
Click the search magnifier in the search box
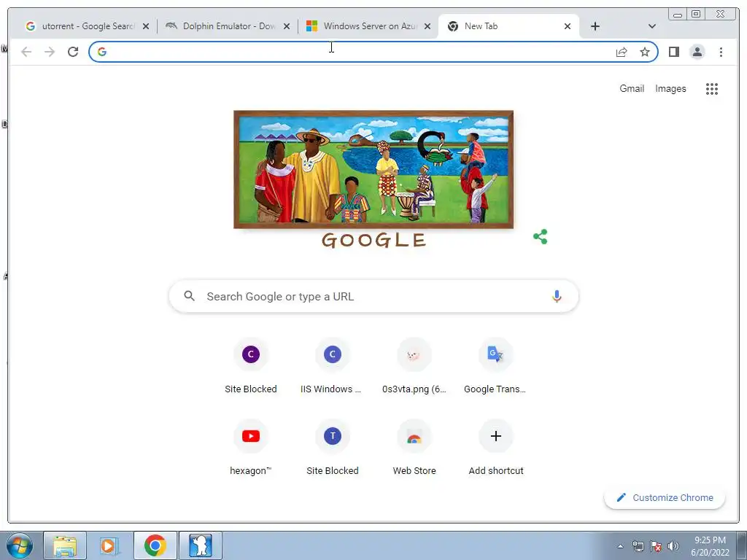tap(189, 296)
